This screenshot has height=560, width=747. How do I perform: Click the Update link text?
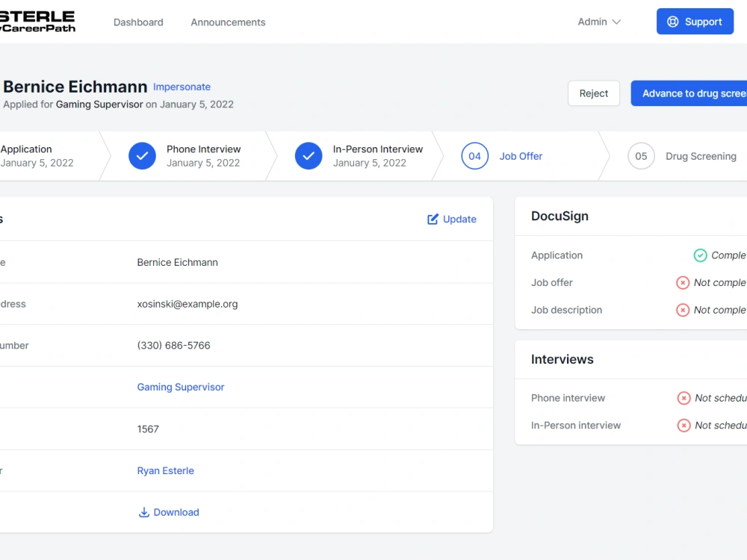(459, 219)
